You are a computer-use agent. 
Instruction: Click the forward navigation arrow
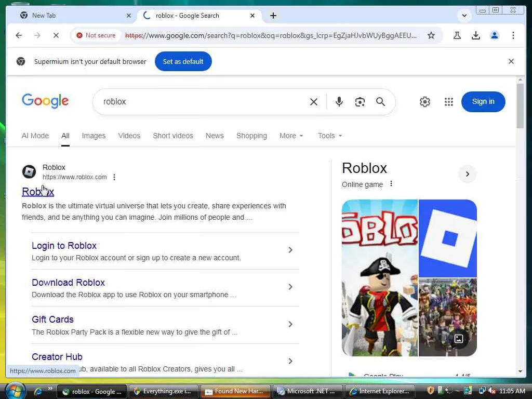pyautogui.click(x=37, y=35)
